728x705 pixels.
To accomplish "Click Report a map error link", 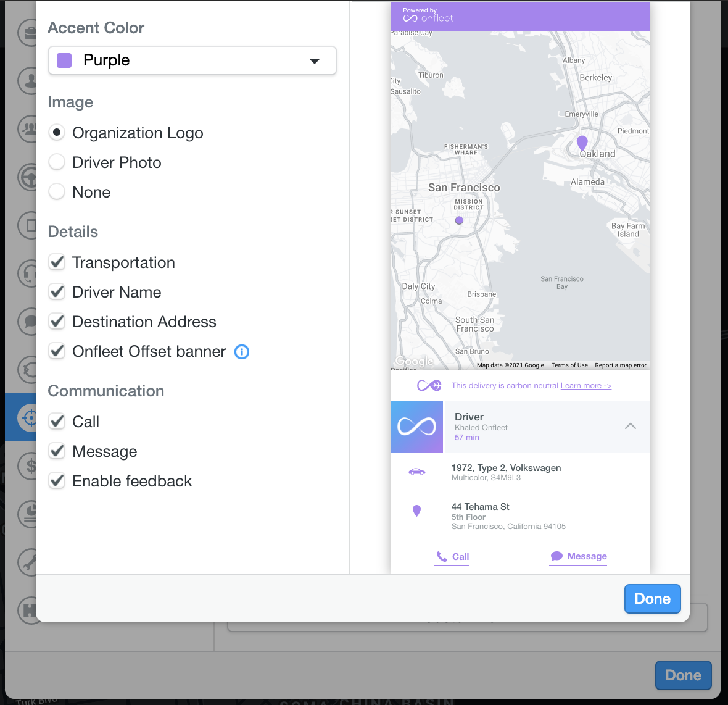I will (x=620, y=365).
